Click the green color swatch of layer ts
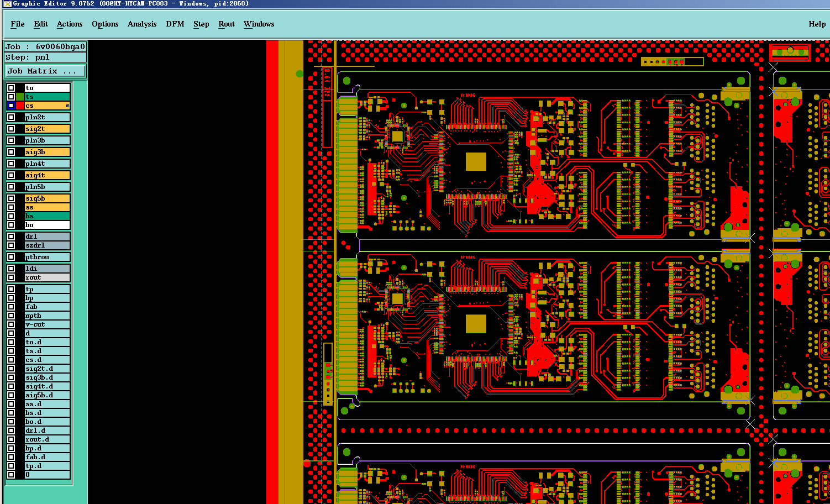Screen dimensions: 830x504 pyautogui.click(x=20, y=97)
